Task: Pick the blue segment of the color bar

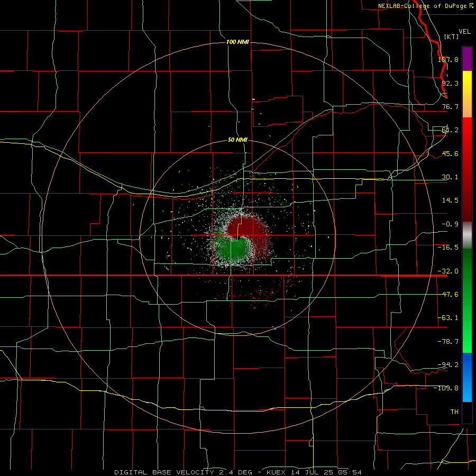Action: pos(467,377)
